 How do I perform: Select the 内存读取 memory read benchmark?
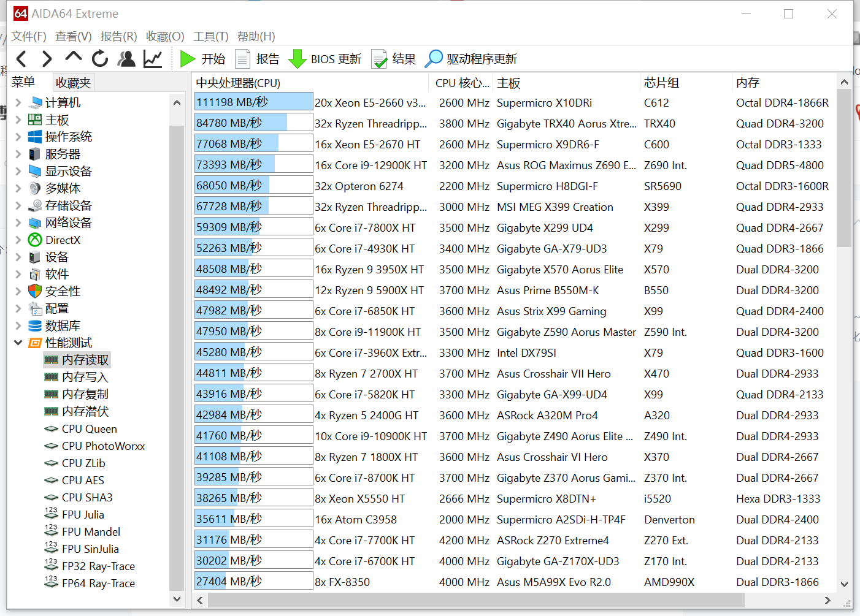click(77, 360)
